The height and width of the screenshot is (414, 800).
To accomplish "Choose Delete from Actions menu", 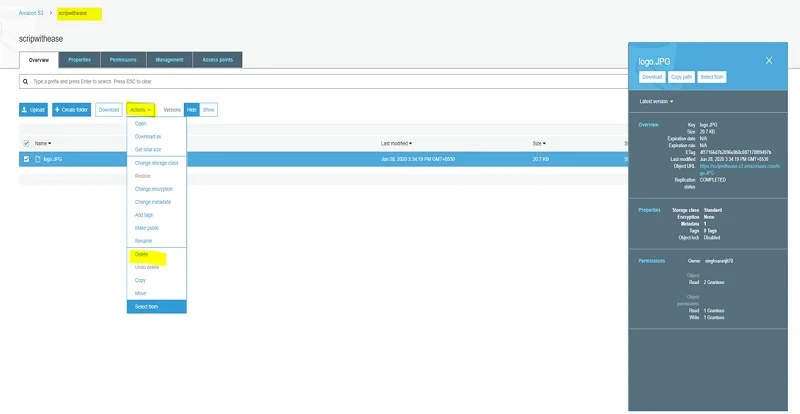I will click(x=141, y=254).
